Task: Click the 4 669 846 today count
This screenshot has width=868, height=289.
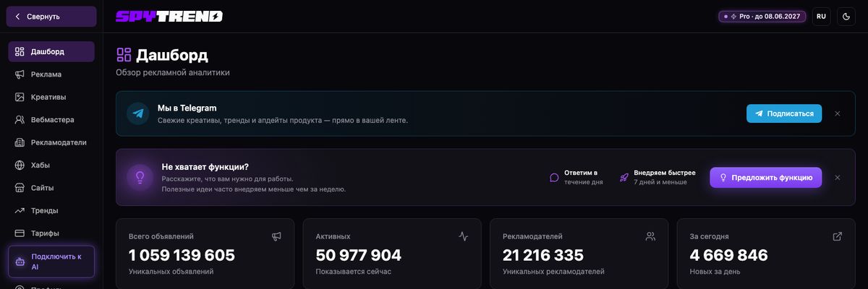Action: point(729,255)
